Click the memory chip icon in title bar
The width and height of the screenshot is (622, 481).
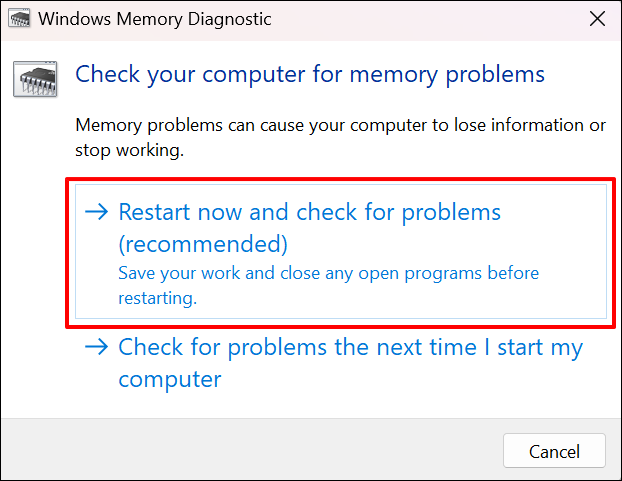(x=18, y=19)
